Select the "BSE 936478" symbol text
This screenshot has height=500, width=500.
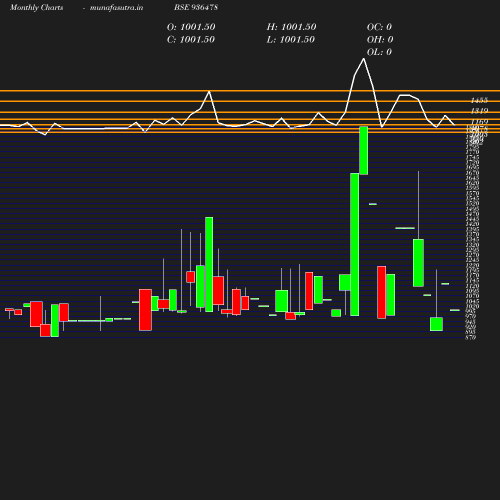pos(196,7)
